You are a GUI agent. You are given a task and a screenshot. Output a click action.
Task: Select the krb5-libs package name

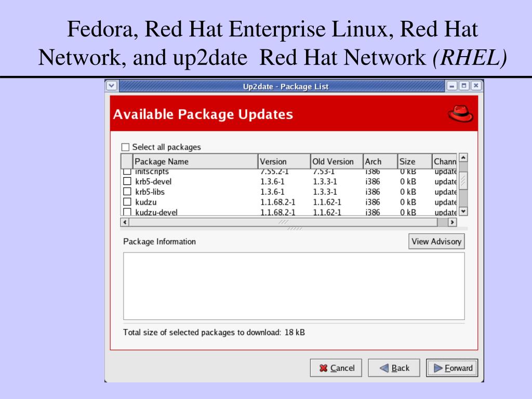point(150,192)
